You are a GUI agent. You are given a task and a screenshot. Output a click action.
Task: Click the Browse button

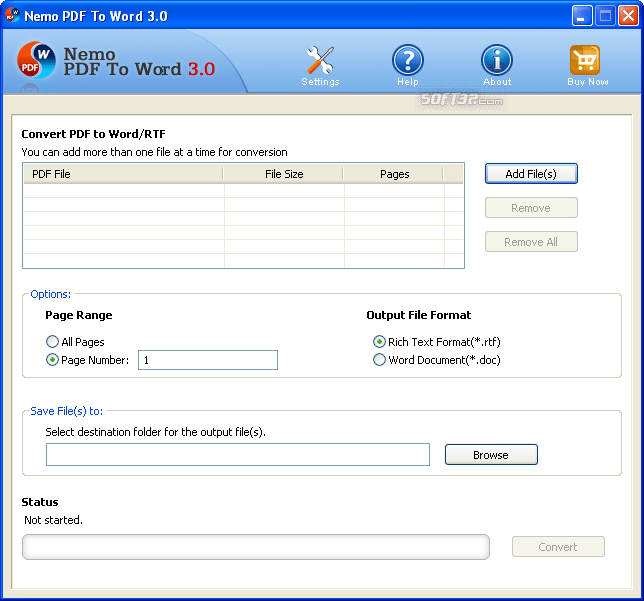point(491,455)
